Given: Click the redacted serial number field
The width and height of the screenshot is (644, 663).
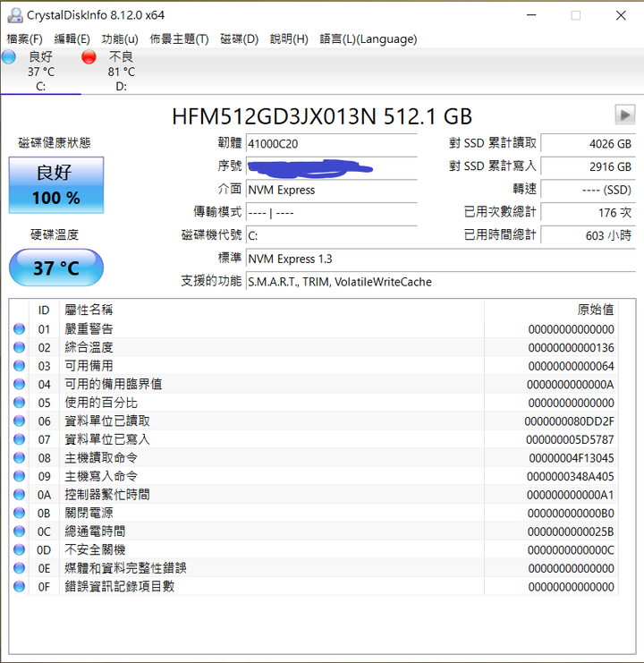Looking at the screenshot, I should (332, 166).
